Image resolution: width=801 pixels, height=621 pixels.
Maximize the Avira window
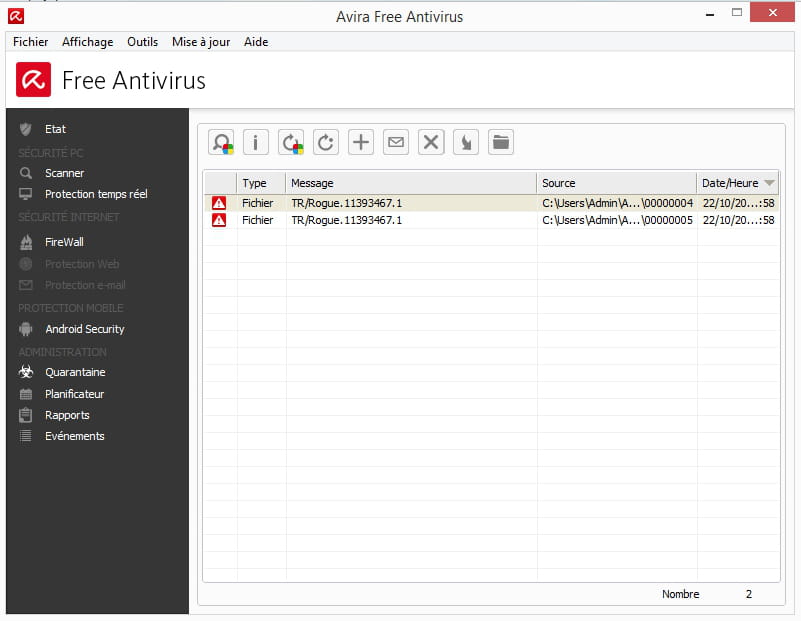737,13
